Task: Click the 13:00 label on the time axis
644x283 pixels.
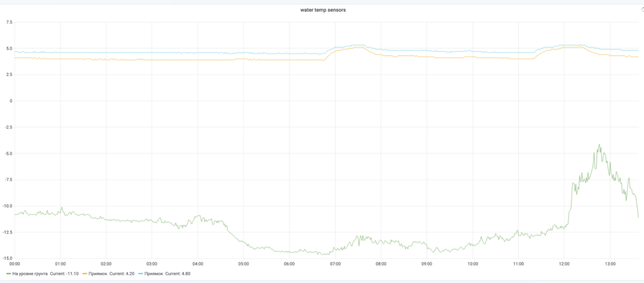Action: pyautogui.click(x=610, y=264)
